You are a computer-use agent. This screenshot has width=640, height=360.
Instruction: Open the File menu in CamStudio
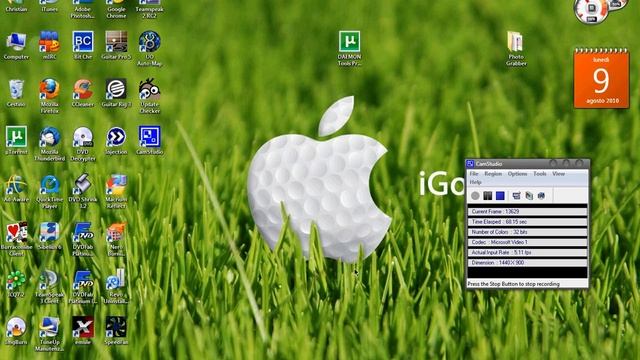tap(474, 174)
